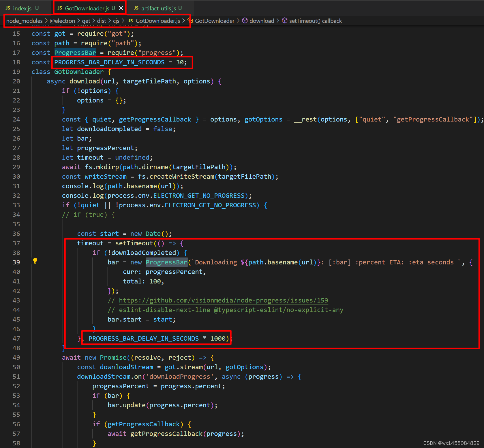Open the github node-progress issues link
This screenshot has height=448, width=484.
point(224,300)
